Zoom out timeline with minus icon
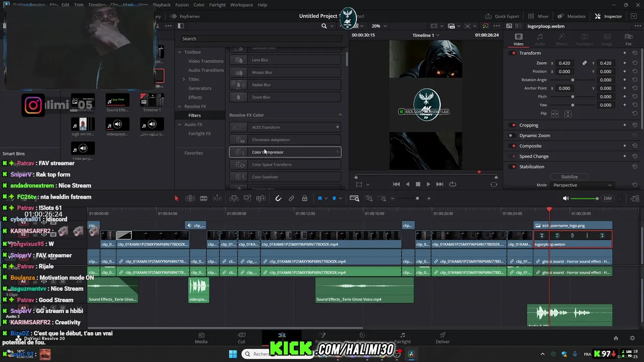 tap(392, 199)
